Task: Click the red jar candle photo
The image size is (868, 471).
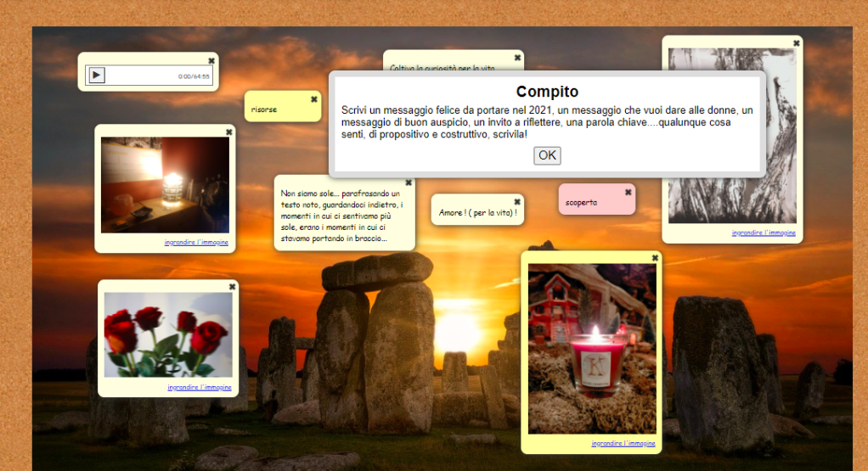Action: pyautogui.click(x=592, y=348)
